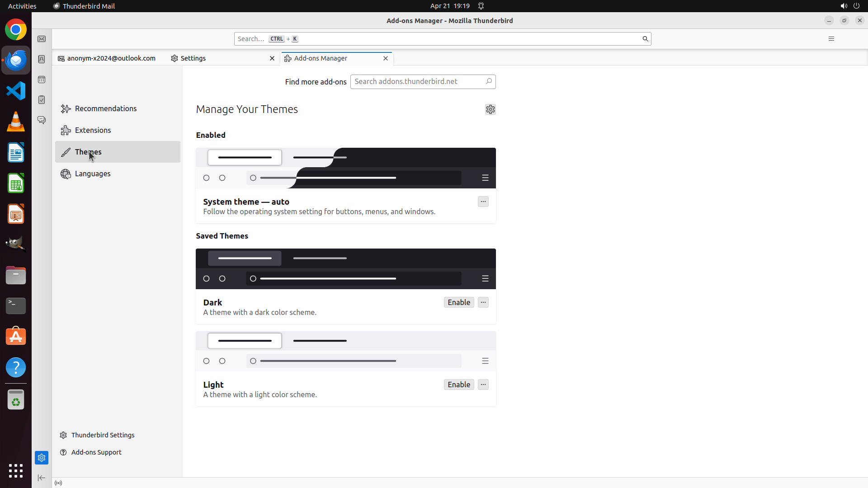This screenshot has width=868, height=488.
Task: Click the online status indicator in status bar
Action: pos(58,483)
